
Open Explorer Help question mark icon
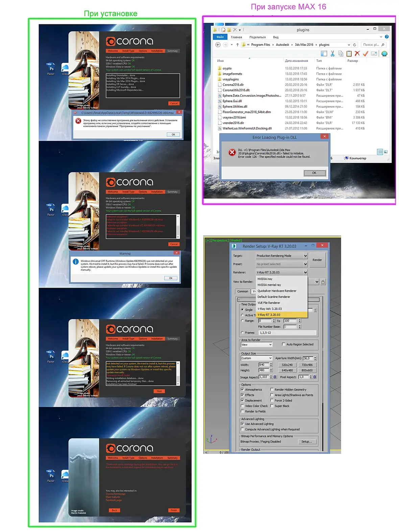386,37
